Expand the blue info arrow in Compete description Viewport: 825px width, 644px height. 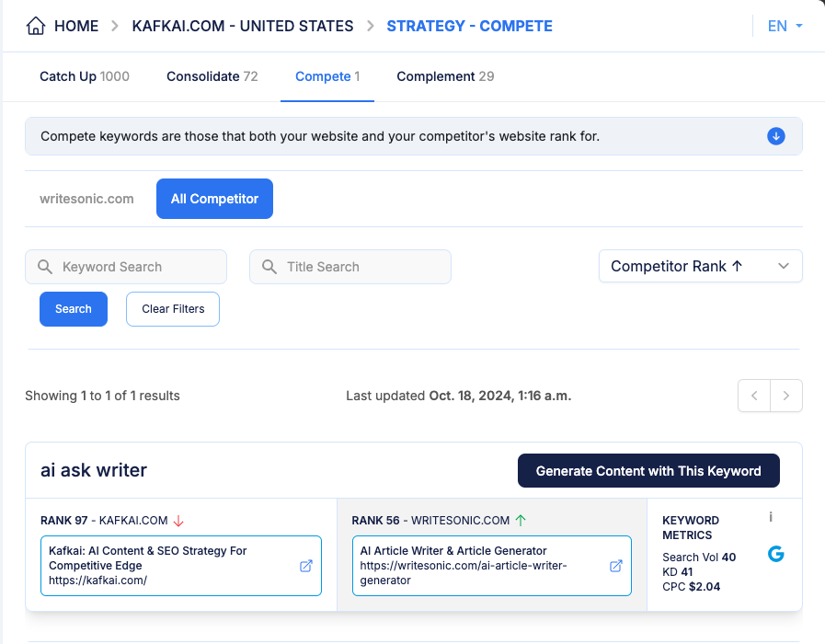coord(775,136)
